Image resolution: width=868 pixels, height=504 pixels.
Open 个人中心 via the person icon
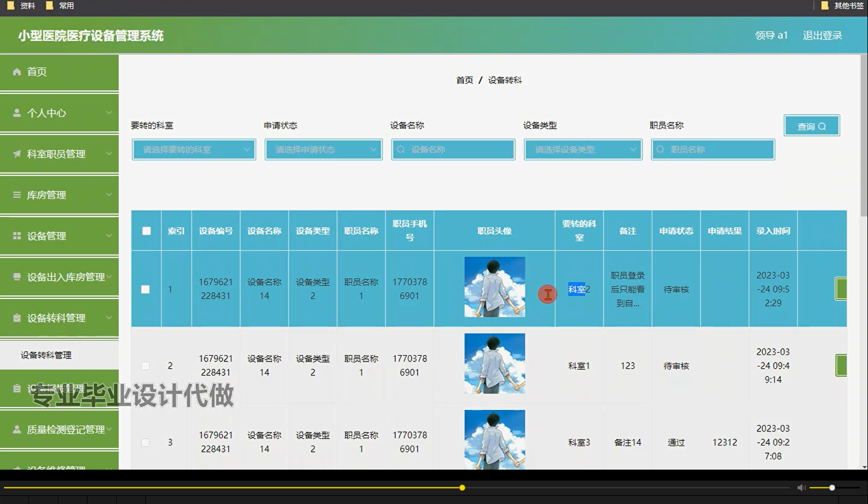click(16, 112)
